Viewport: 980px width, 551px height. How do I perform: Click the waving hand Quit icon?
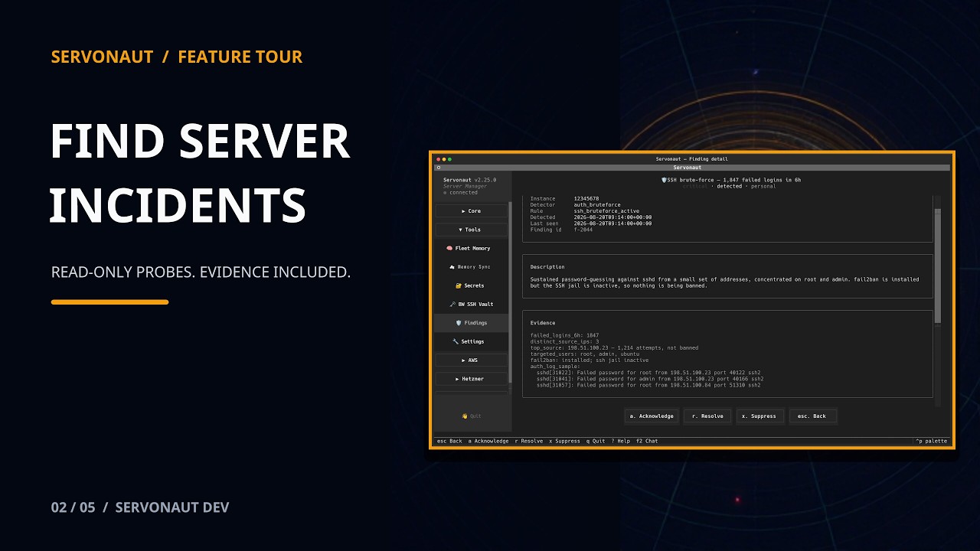[464, 416]
